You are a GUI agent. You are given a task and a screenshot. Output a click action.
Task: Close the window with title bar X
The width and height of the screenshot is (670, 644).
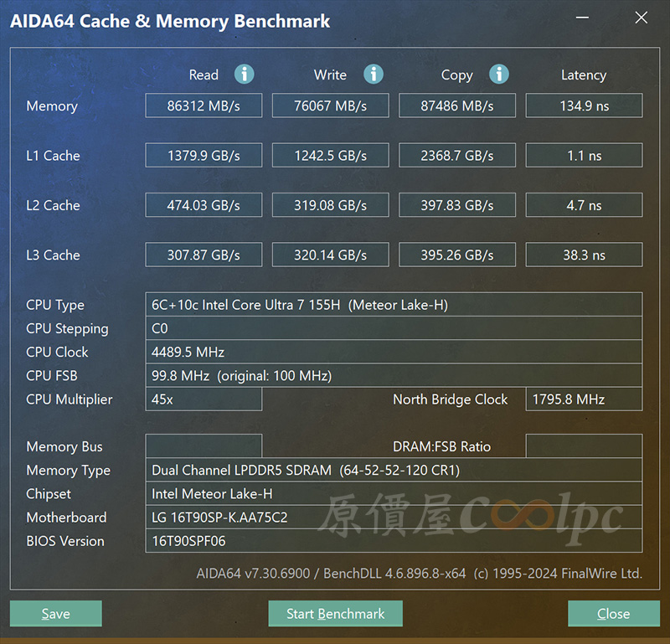[641, 18]
